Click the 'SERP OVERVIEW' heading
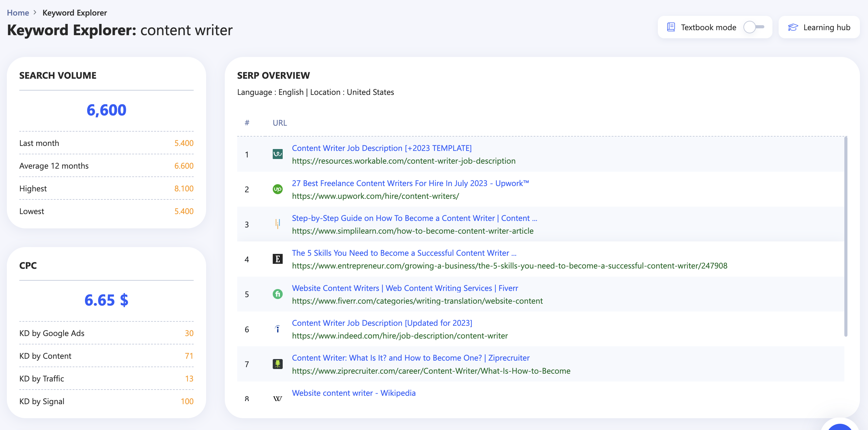This screenshot has height=430, width=868. pyautogui.click(x=273, y=75)
